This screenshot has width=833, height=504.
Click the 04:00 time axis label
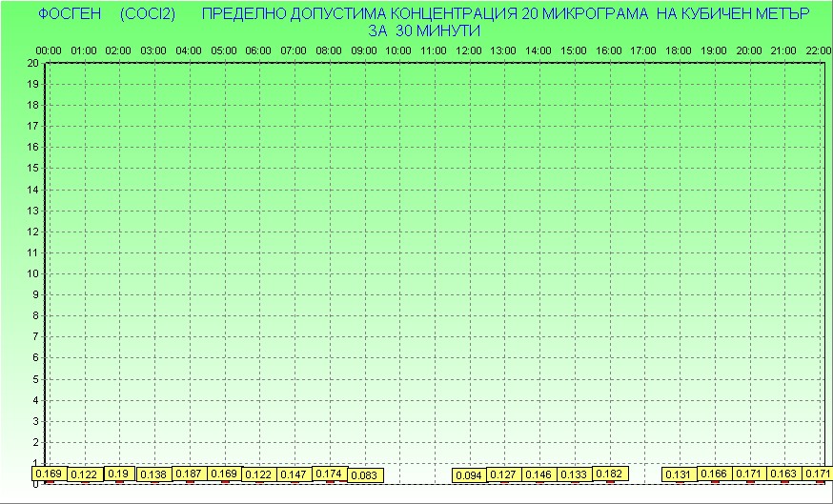(189, 51)
